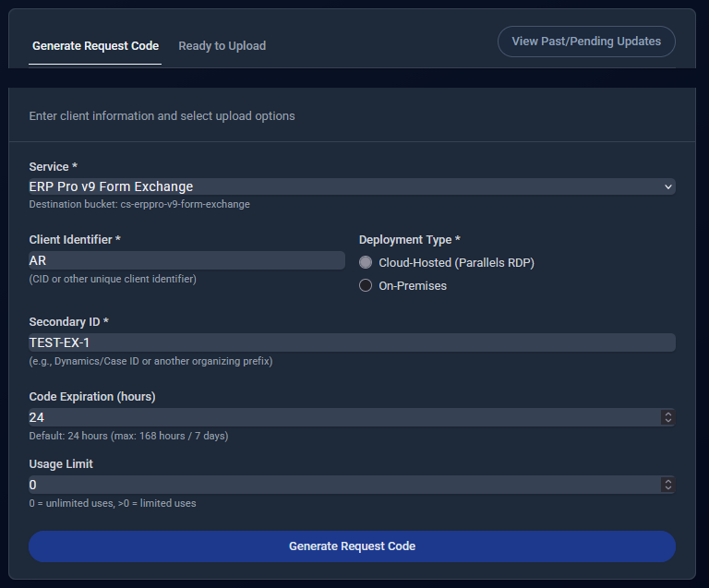Focus the Client Identifier input field
This screenshot has height=588, width=709.
coord(186,260)
